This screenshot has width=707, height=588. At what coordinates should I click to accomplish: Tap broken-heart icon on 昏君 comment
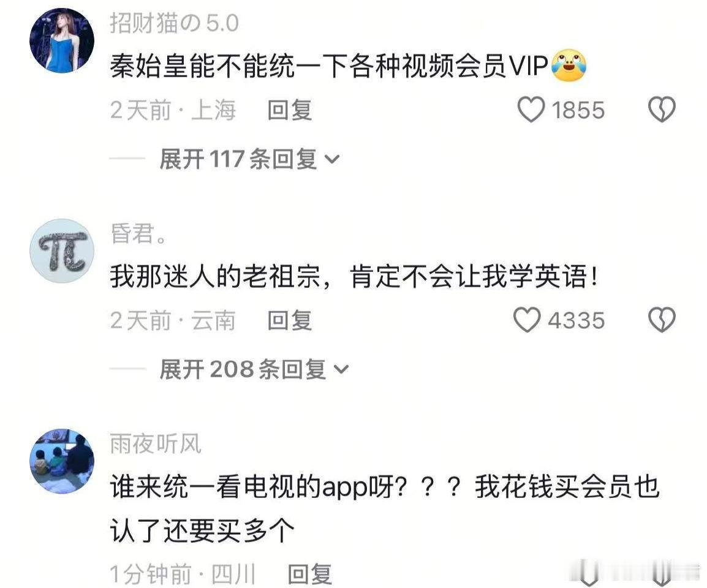tap(662, 320)
